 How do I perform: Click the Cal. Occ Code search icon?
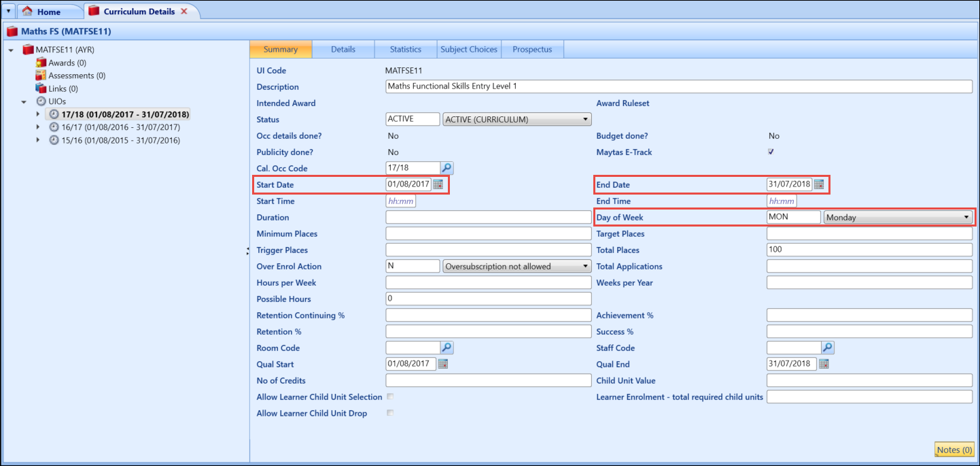[x=447, y=168]
